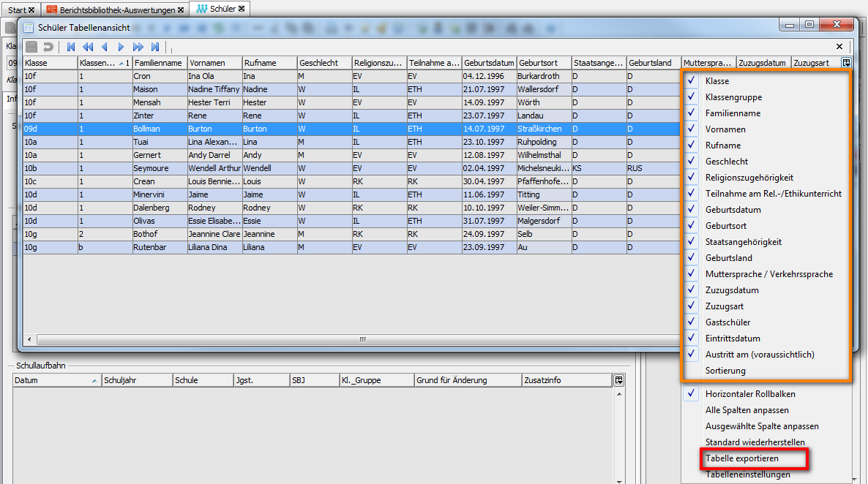The width and height of the screenshot is (868, 484).
Task: Close the Berichtsbibliothek-Auswertungen tab
Action: pyautogui.click(x=181, y=10)
